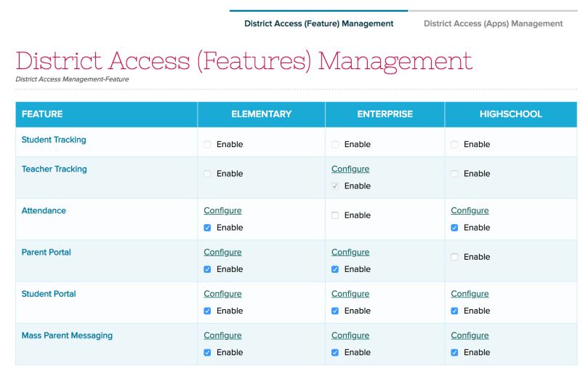Disable Student Portal for Enterprise

pyautogui.click(x=335, y=311)
